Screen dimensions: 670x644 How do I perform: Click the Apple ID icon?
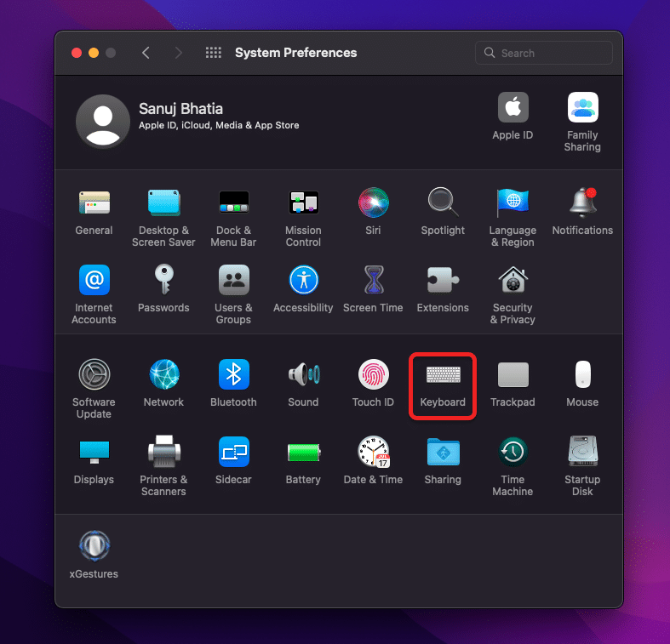513,108
